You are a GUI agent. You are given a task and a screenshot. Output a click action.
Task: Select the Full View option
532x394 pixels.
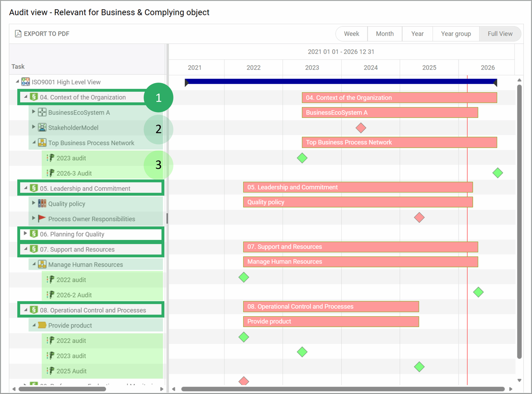coord(500,34)
